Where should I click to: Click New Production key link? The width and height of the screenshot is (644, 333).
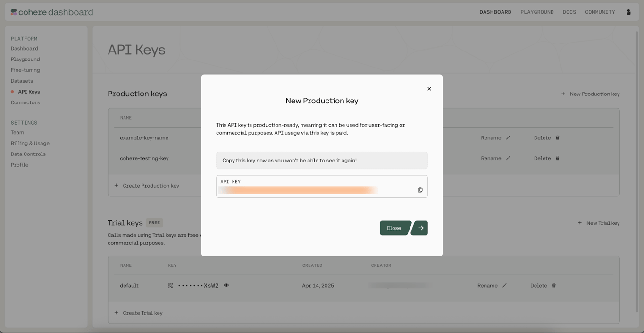coord(590,94)
